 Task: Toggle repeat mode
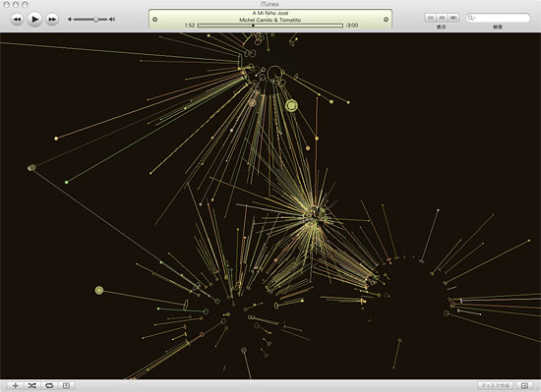click(49, 385)
